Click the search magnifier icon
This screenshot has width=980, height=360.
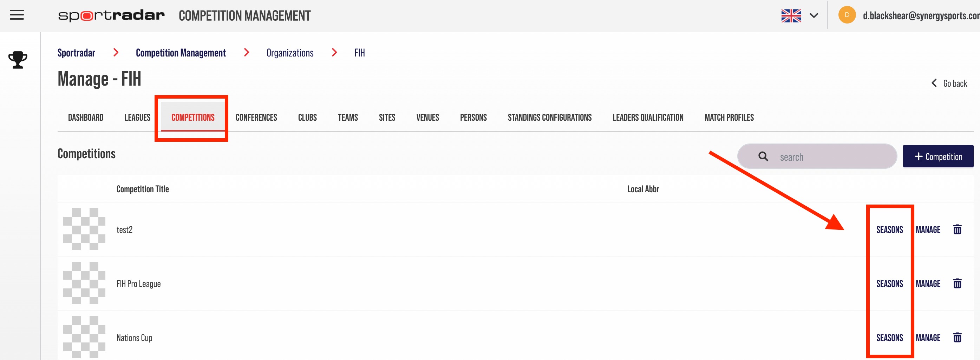[x=763, y=156]
